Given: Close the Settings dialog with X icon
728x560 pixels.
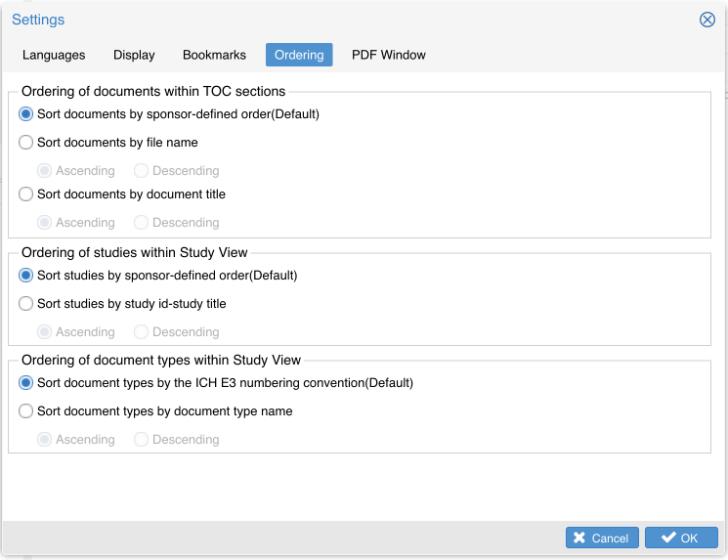Looking at the screenshot, I should pos(707,20).
